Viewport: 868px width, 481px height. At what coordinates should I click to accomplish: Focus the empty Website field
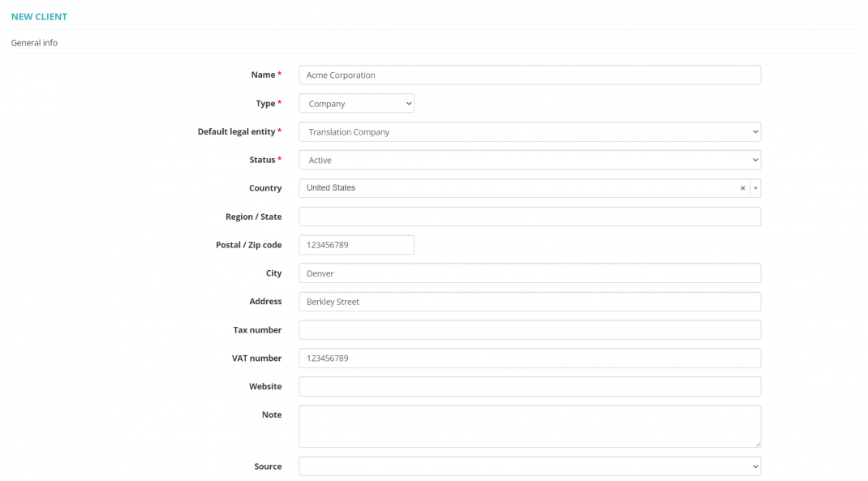point(529,387)
